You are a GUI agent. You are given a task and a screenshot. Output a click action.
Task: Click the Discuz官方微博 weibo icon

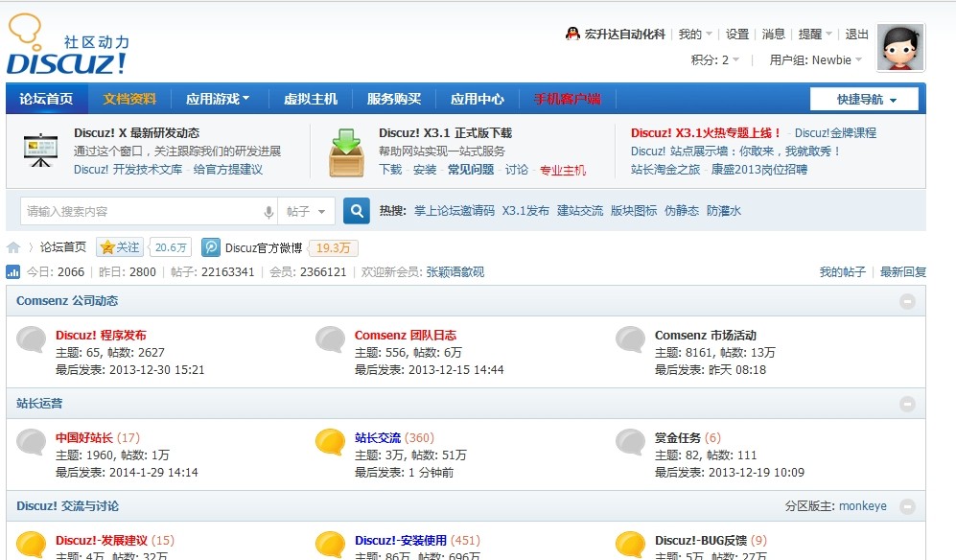pyautogui.click(x=210, y=247)
